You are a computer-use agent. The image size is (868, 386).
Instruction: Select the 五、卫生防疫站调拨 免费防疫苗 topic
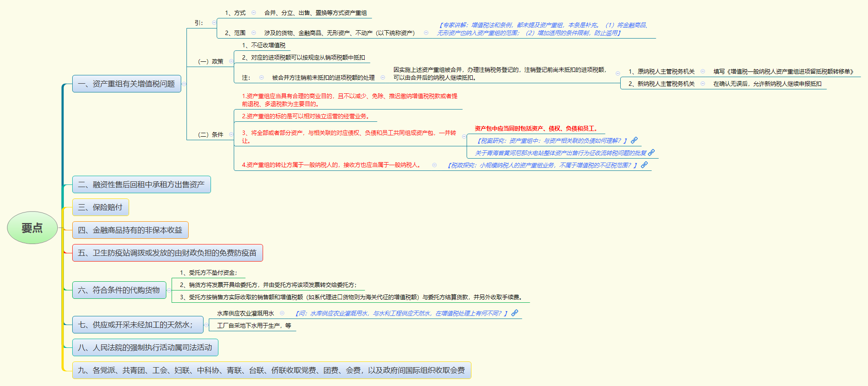[x=168, y=253]
